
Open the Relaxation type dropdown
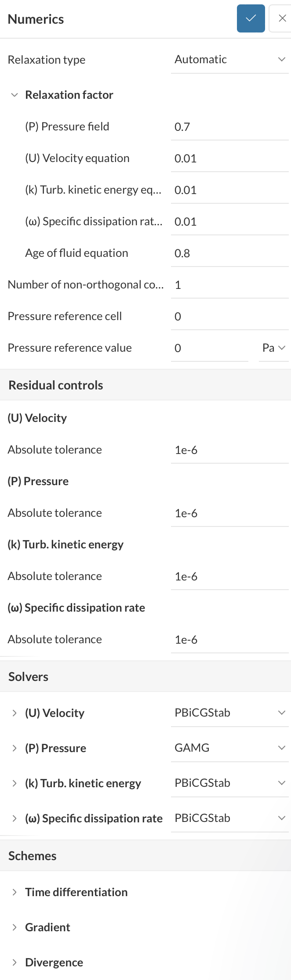[229, 60]
